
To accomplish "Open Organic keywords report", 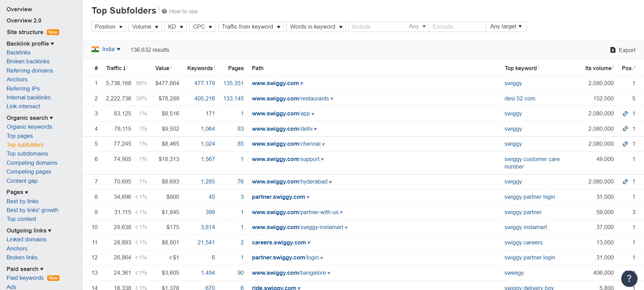I will [x=30, y=127].
